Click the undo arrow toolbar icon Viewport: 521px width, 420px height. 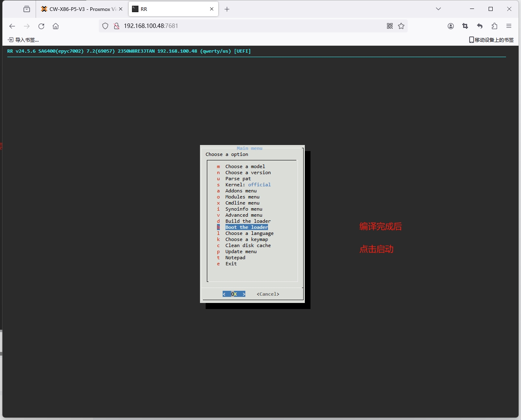click(x=480, y=26)
